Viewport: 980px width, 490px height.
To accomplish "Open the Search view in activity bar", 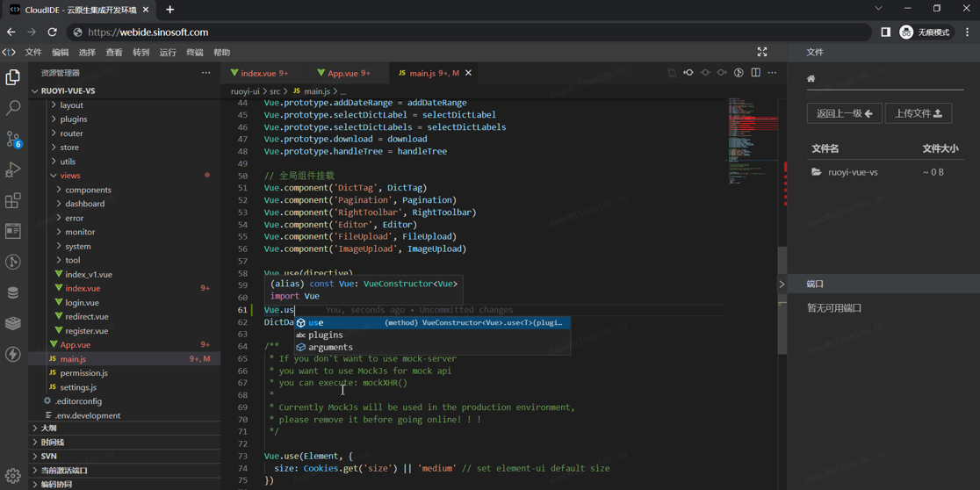I will tap(13, 108).
